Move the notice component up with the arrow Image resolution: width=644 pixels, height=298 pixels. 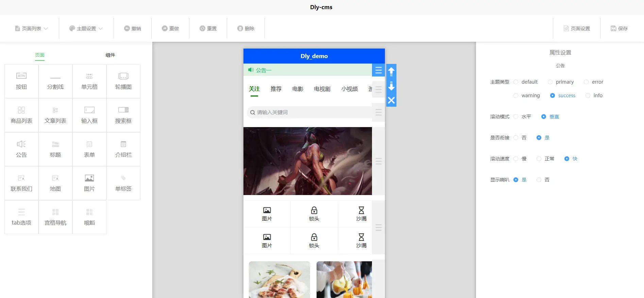coord(391,71)
